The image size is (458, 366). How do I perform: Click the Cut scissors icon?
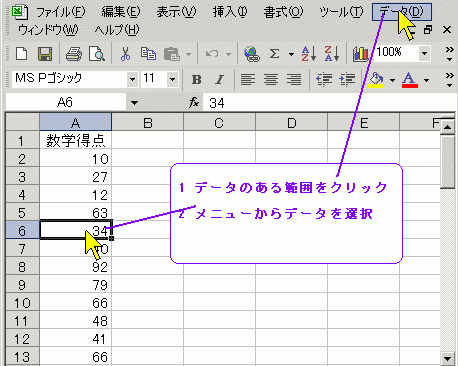pos(125,54)
